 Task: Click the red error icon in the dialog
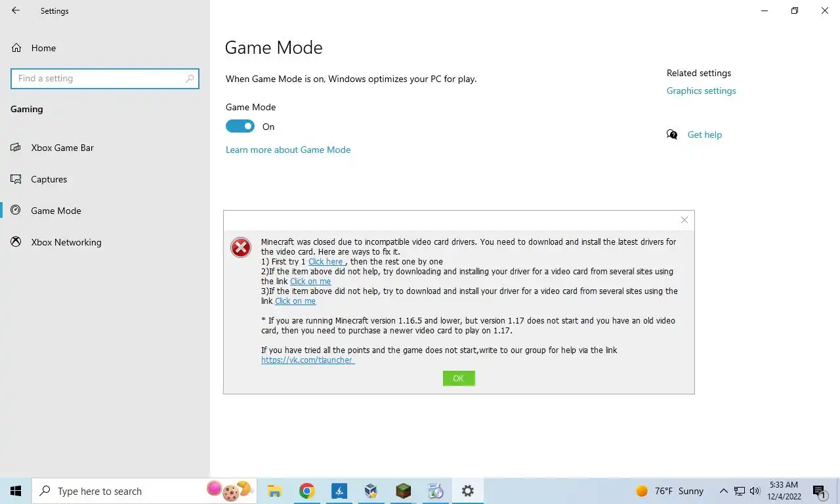click(241, 247)
